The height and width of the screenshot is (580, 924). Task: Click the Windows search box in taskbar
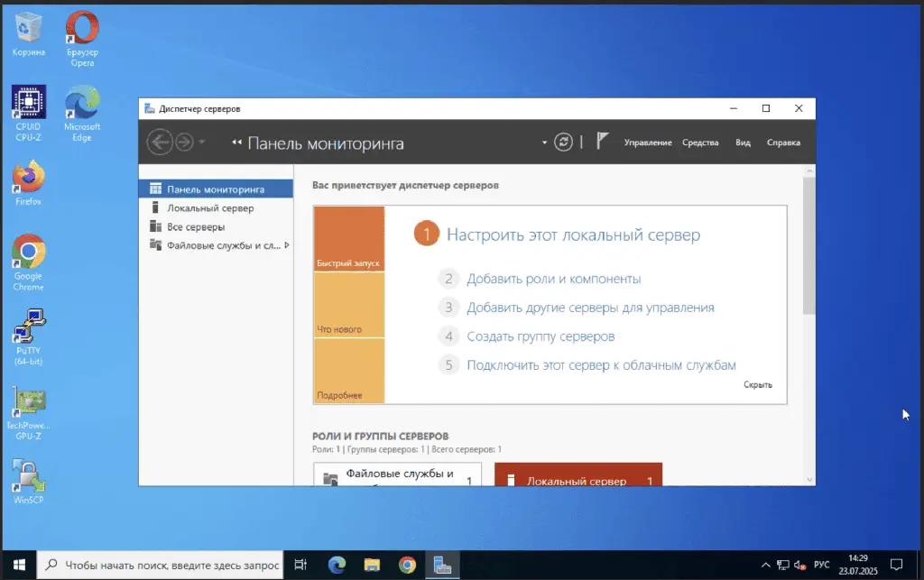[x=162, y=565]
